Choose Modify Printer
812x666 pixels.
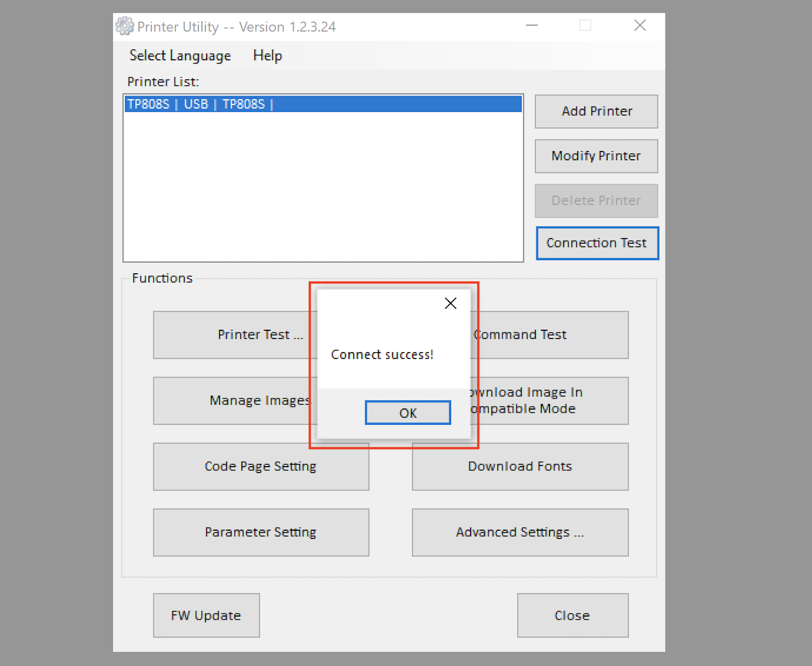coord(596,156)
